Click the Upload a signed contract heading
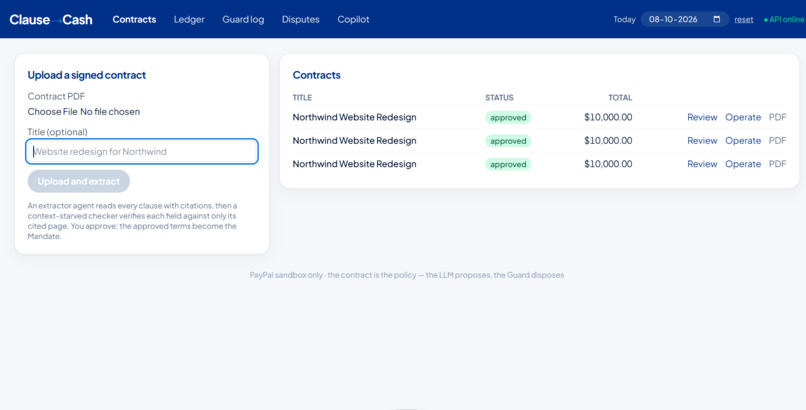The image size is (806, 410). (87, 75)
